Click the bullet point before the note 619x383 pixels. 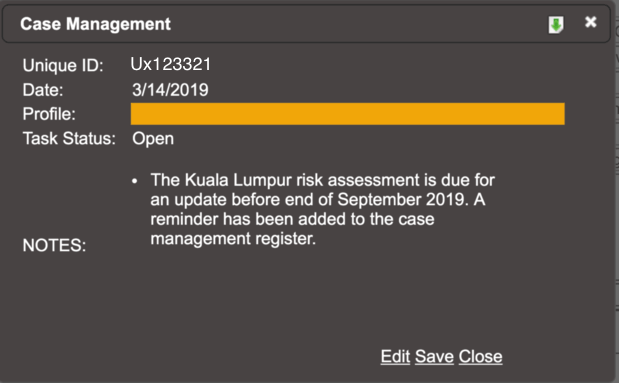click(135, 181)
